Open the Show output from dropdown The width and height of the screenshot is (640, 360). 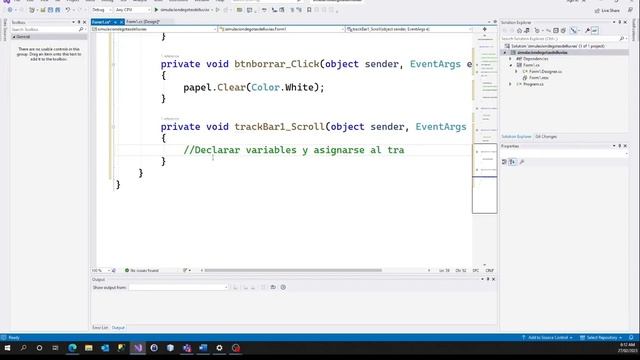pyautogui.click(x=178, y=287)
